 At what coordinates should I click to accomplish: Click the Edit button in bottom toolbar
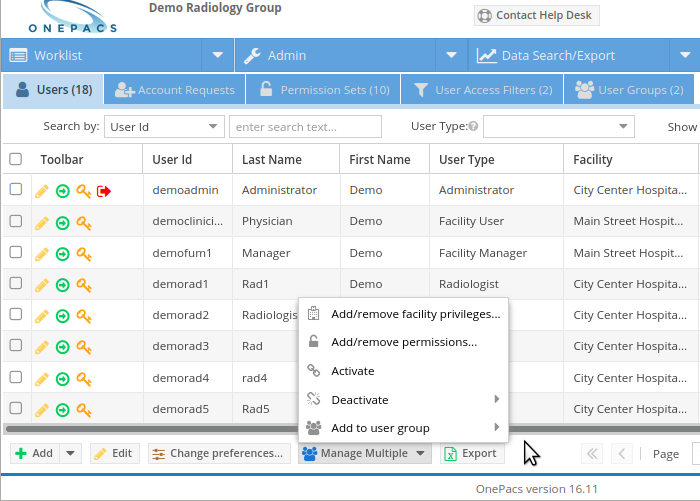click(x=115, y=453)
